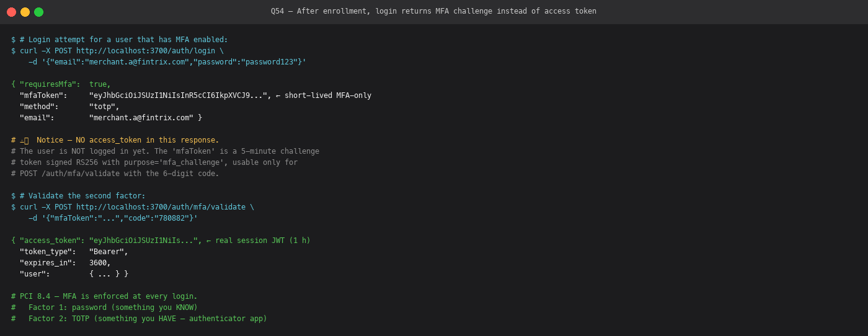Click the window title text Q54

277,11
